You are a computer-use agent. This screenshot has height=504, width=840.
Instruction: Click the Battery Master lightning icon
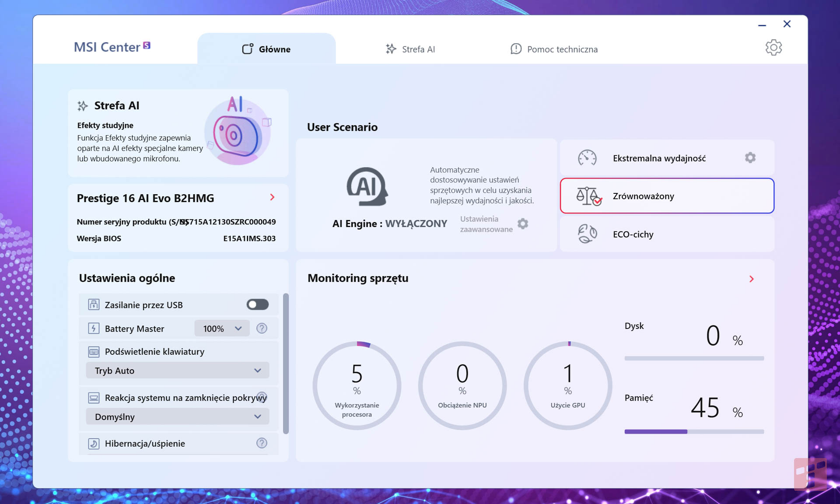pos(94,328)
